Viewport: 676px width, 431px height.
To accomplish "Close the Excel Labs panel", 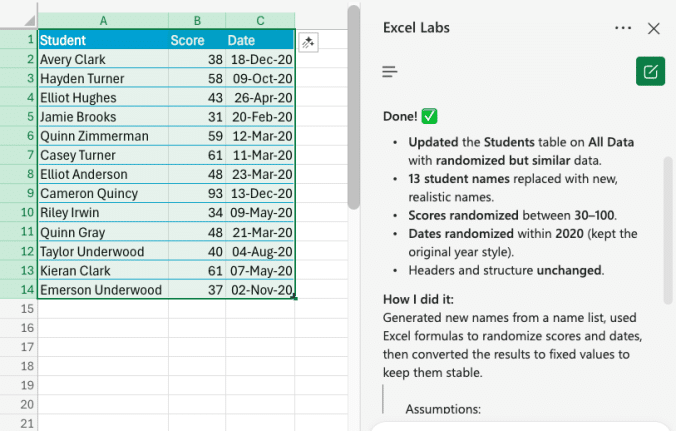I will tap(654, 28).
